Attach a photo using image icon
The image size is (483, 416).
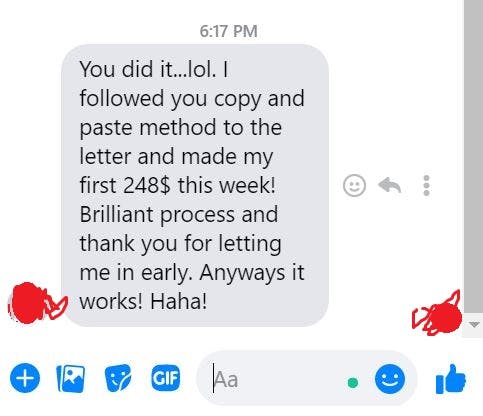pos(71,379)
